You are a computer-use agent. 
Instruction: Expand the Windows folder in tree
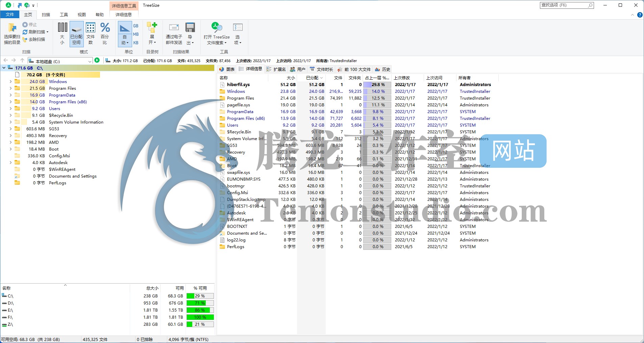(10, 81)
